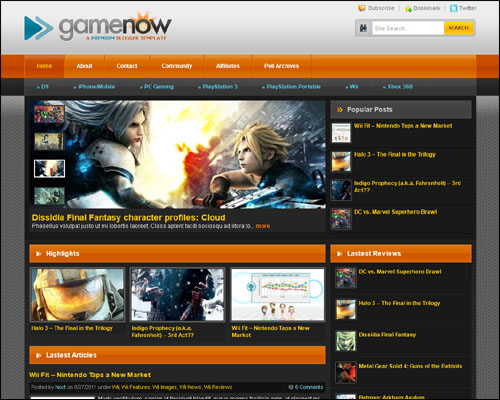Open DC vs. Marvel thumbnail in Popular Posts
The width and height of the screenshot is (500, 400).
click(341, 219)
